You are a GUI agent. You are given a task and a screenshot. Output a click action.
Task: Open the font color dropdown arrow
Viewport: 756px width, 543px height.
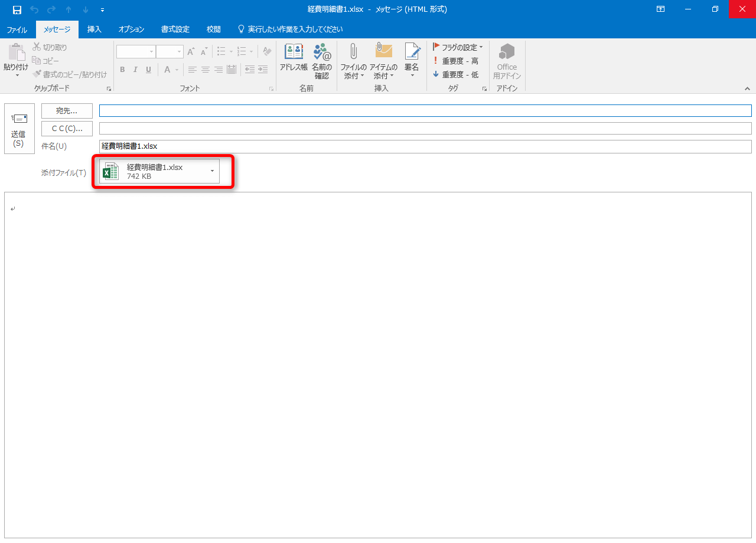[177, 70]
